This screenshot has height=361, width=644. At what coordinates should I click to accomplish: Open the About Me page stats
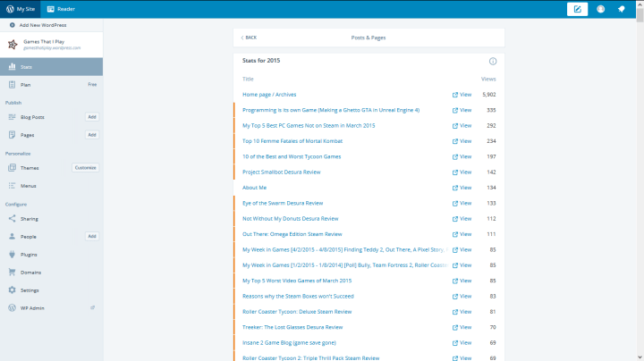point(254,188)
